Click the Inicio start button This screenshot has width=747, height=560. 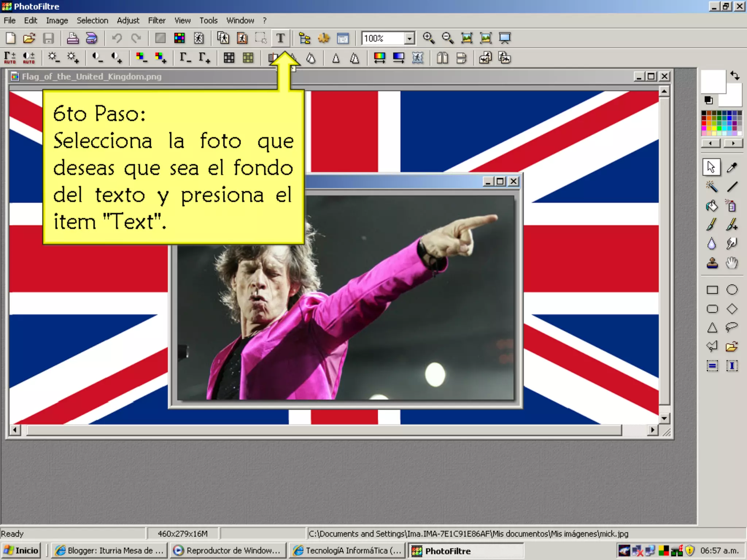21,551
